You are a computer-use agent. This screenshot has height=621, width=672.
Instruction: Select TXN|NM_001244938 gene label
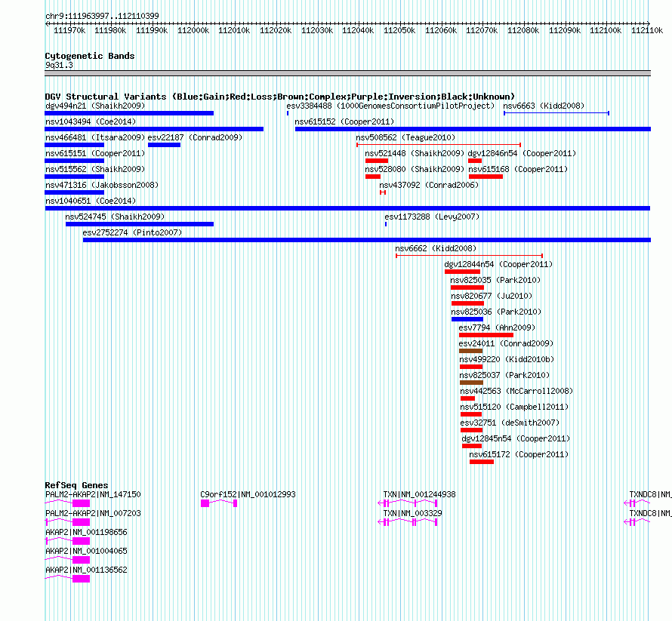pos(419,494)
